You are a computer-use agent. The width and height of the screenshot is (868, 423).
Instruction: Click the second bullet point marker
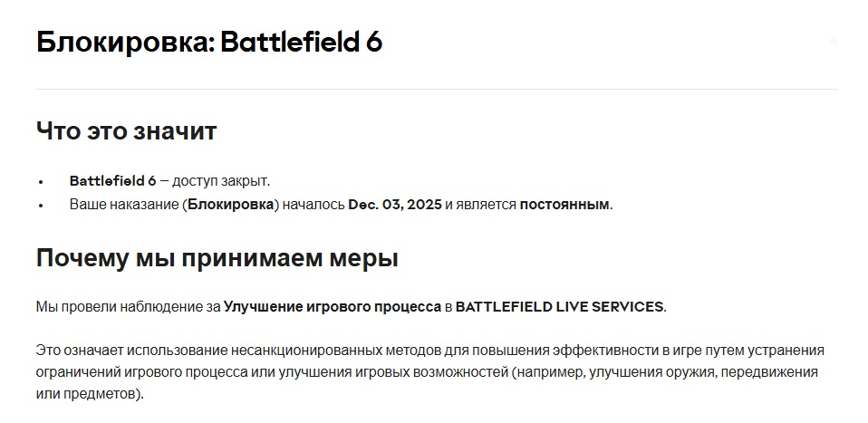point(41,206)
